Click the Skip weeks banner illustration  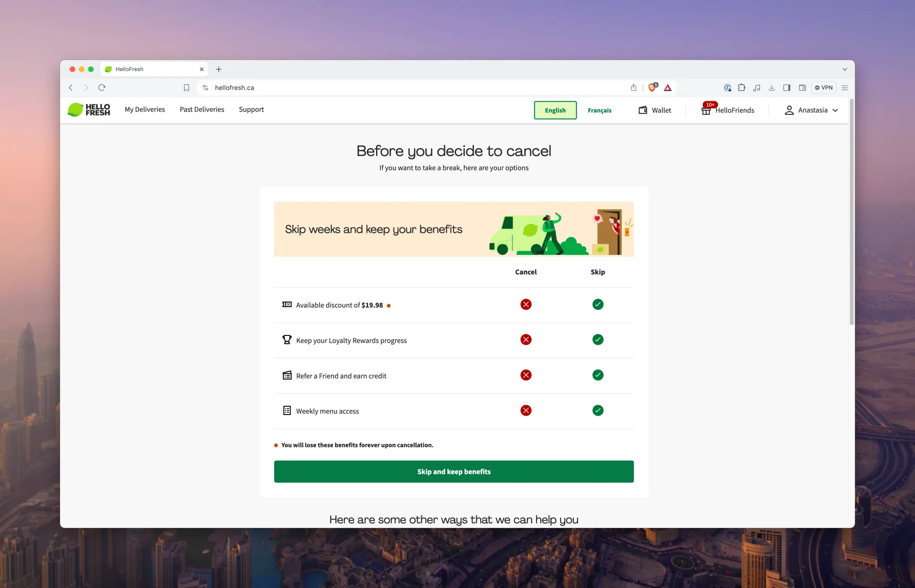coord(561,232)
